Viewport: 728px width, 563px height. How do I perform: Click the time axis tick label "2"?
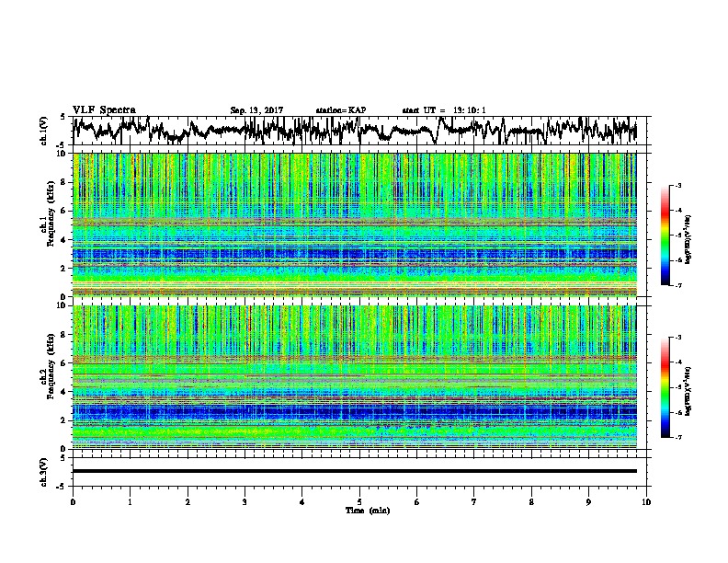(x=188, y=502)
